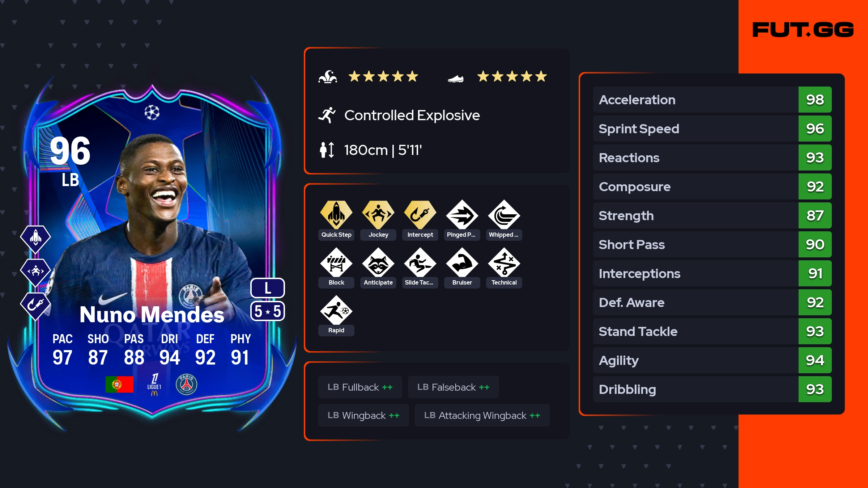Screen dimensions: 868x488
Task: Select the Jockey playstyle icon
Action: pyautogui.click(x=378, y=215)
